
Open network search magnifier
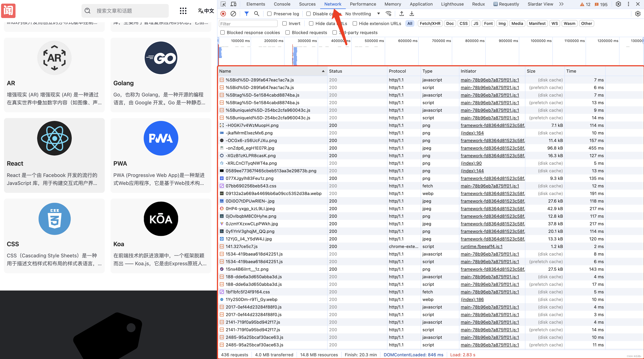(x=257, y=14)
